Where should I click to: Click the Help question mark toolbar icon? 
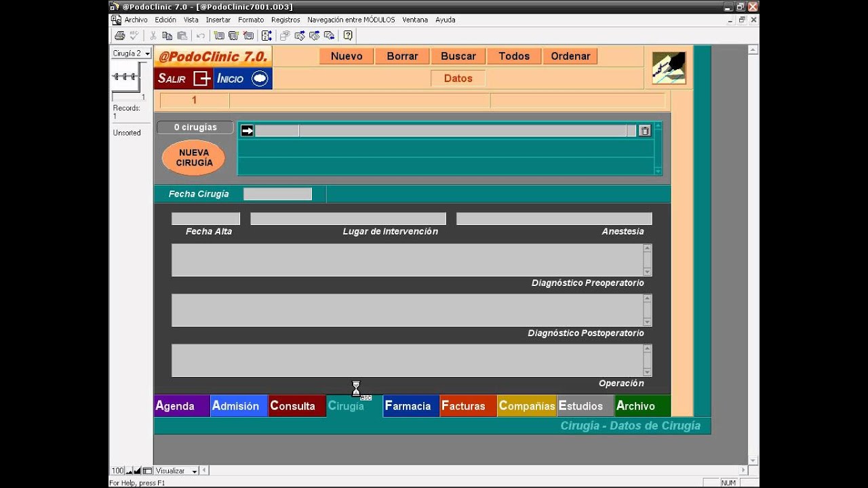point(348,36)
